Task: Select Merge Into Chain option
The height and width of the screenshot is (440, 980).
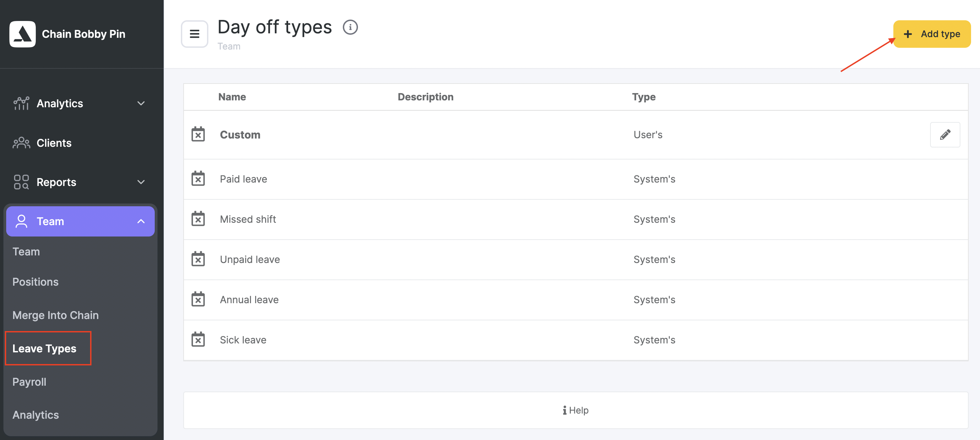Action: pos(56,315)
